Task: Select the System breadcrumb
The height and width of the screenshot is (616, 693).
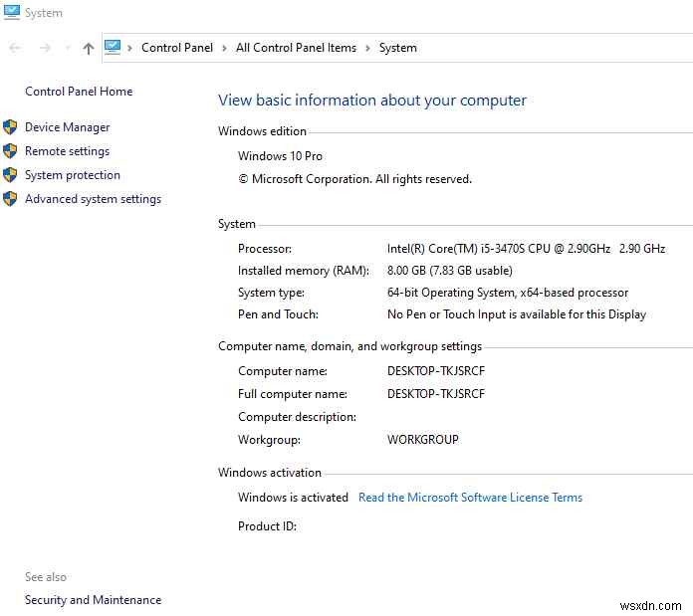Action: tap(397, 48)
